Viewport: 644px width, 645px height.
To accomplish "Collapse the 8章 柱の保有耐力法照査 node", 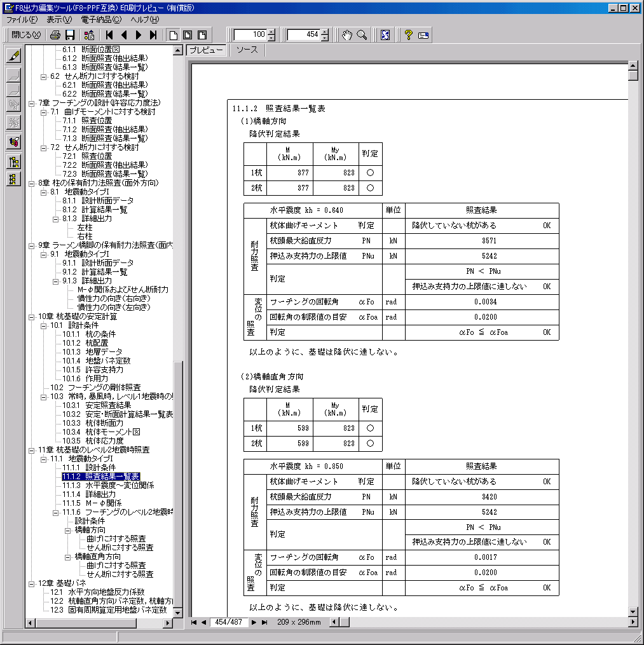I will 31,184.
